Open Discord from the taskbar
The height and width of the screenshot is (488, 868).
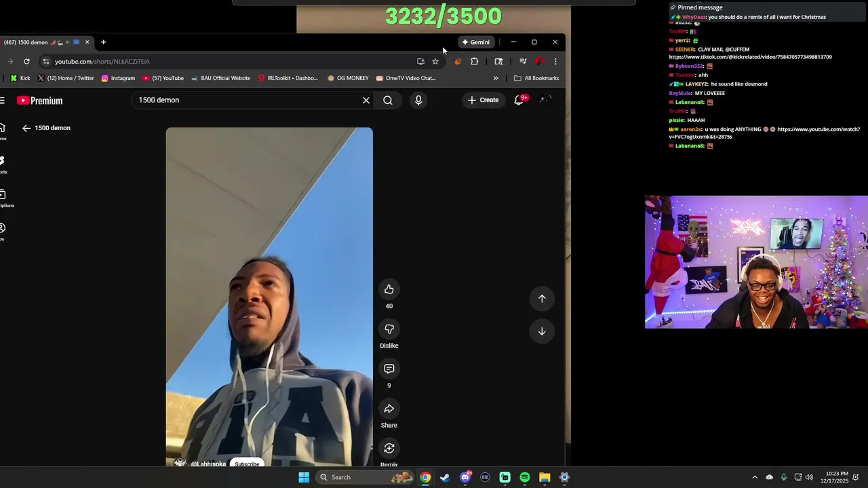pos(465,477)
